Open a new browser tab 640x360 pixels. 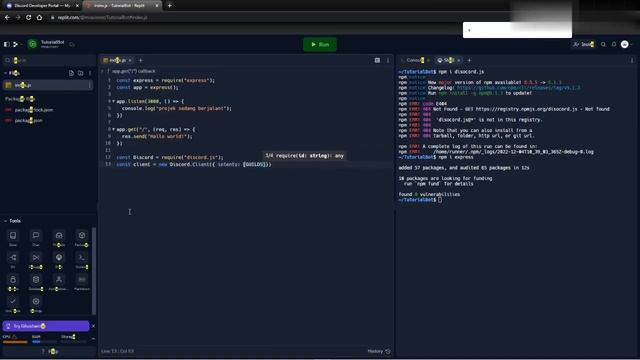(x=169, y=6)
